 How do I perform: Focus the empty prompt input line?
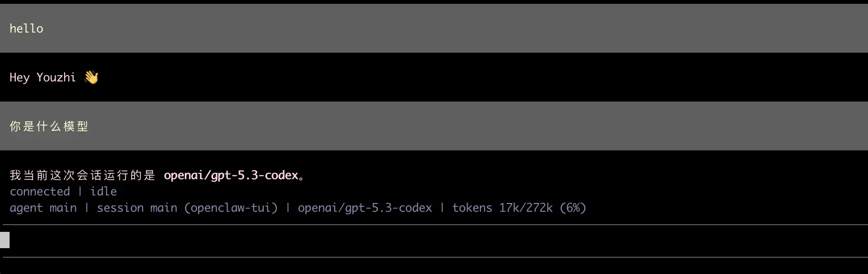[431, 240]
